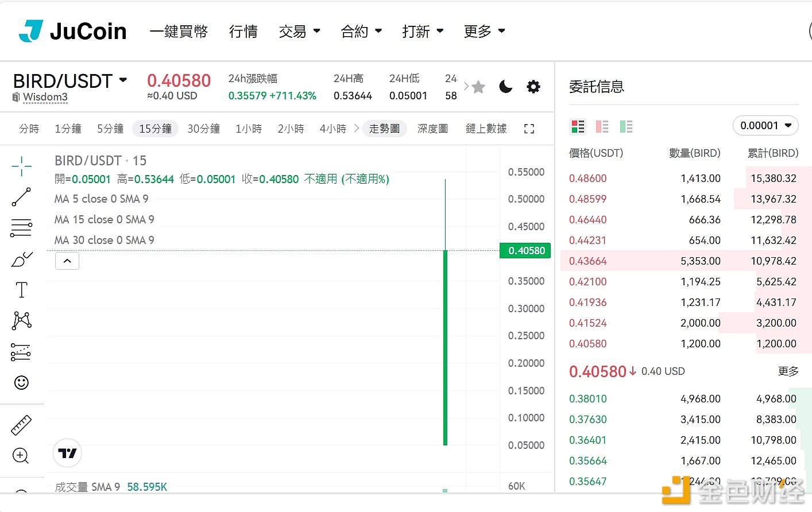Expand the 合約 menu

[x=361, y=32]
